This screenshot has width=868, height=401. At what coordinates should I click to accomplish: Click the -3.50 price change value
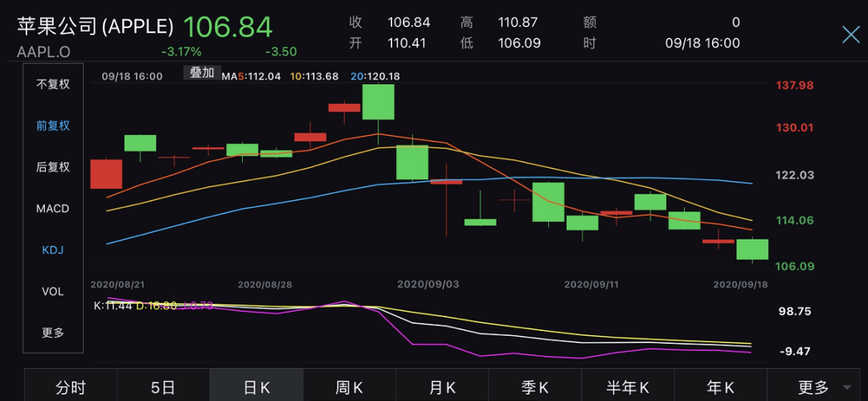[x=281, y=52]
